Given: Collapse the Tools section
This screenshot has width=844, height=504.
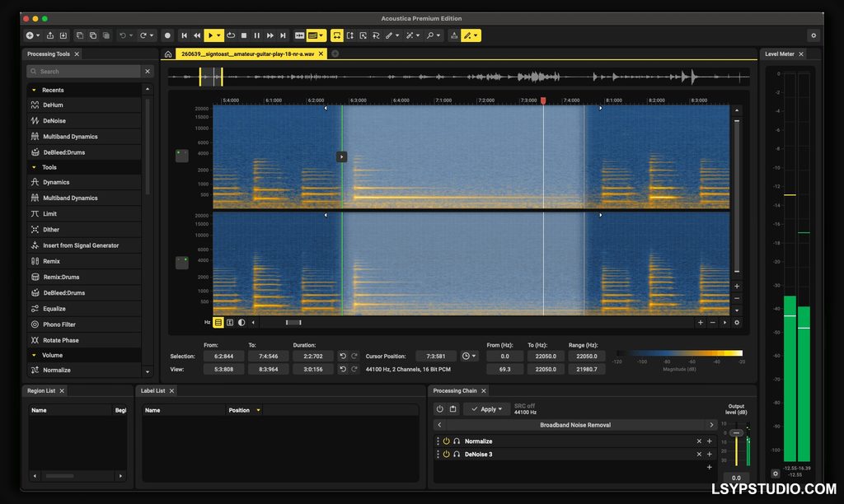Looking at the screenshot, I should tap(34, 167).
